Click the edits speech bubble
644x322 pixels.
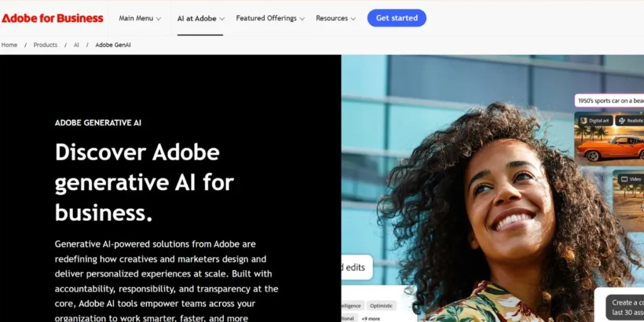[x=357, y=267]
